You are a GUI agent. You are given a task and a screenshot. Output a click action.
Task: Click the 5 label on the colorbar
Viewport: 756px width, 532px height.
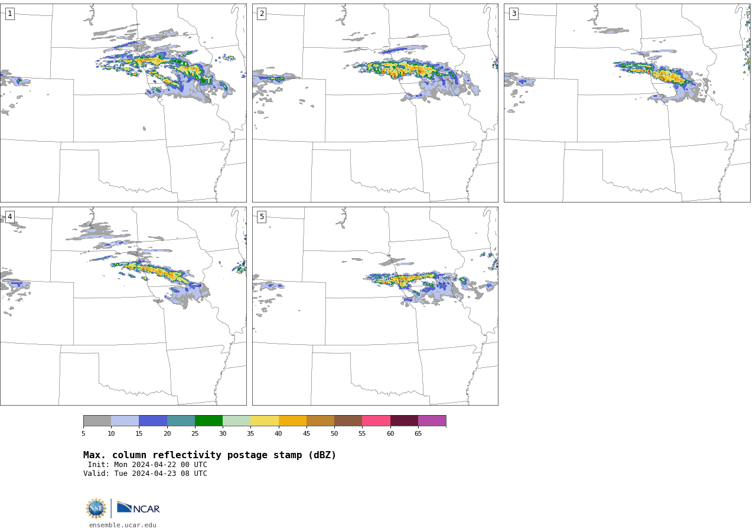(83, 434)
